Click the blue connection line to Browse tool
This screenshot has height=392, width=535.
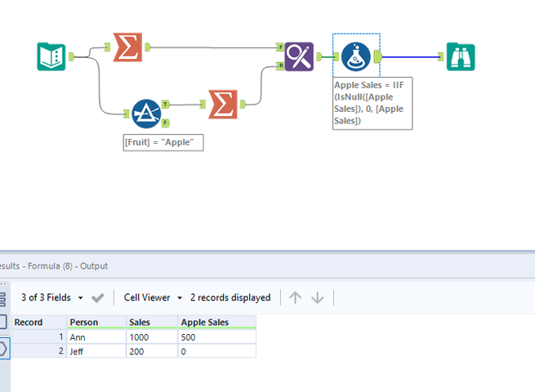click(410, 57)
